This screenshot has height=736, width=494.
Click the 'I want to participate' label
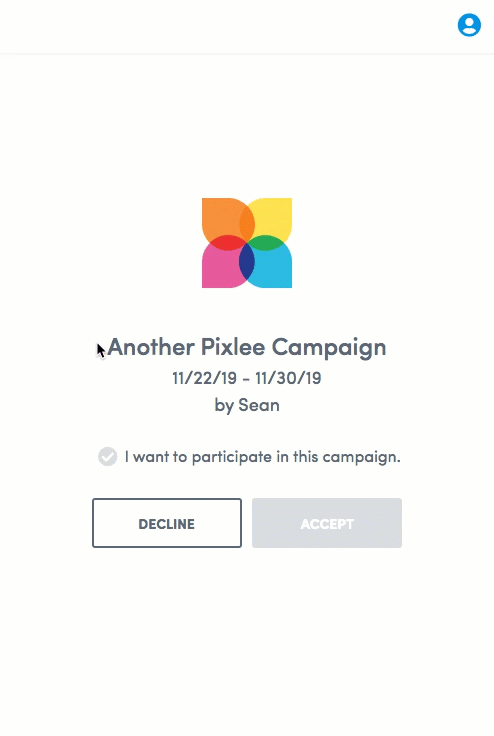pos(262,457)
